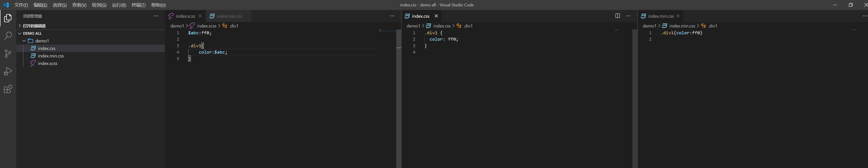Open the 文件(F) menu
Image resolution: width=868 pixels, height=168 pixels.
(x=21, y=5)
